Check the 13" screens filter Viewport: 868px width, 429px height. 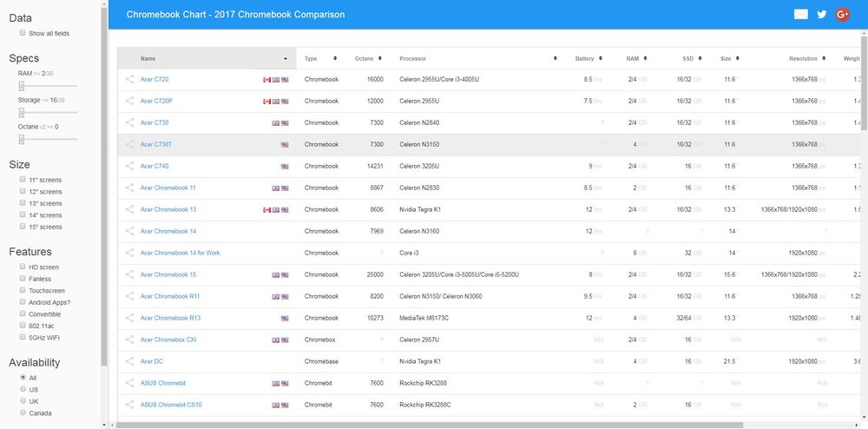(23, 202)
